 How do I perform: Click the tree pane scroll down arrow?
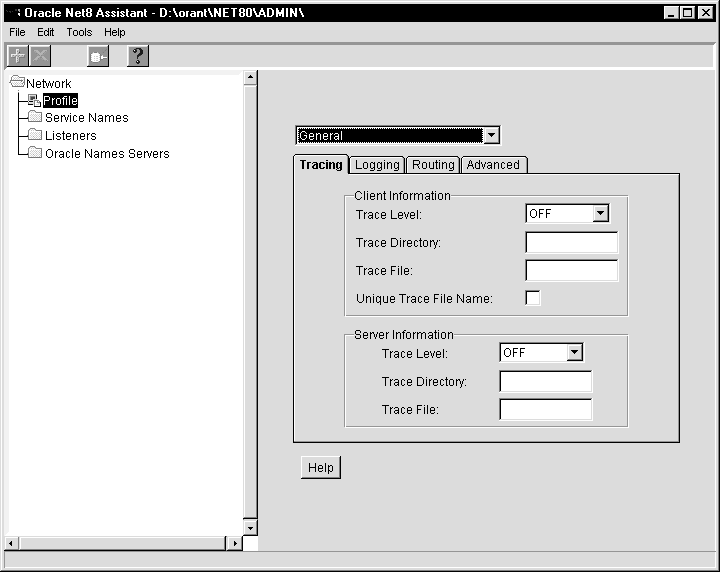pyautogui.click(x=250, y=528)
